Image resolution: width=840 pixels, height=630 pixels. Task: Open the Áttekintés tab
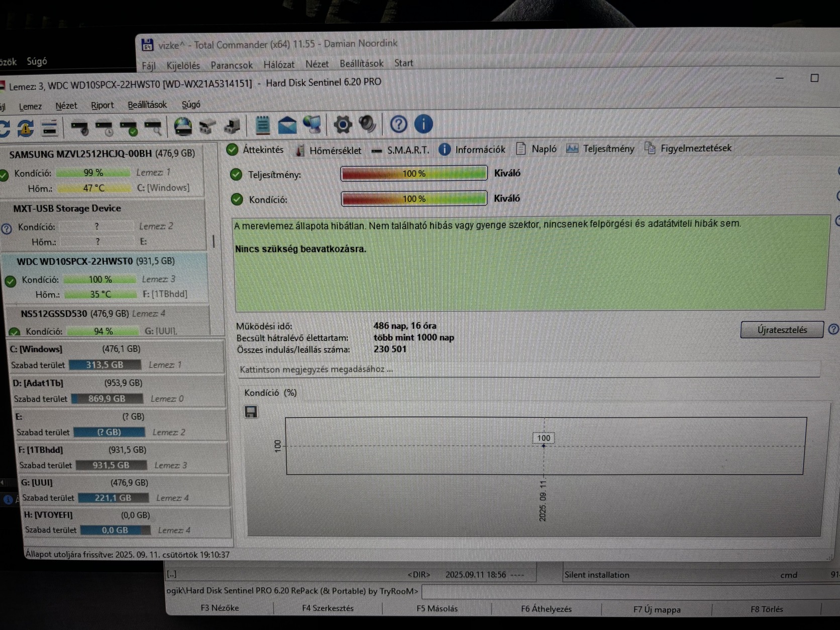pyautogui.click(x=255, y=150)
